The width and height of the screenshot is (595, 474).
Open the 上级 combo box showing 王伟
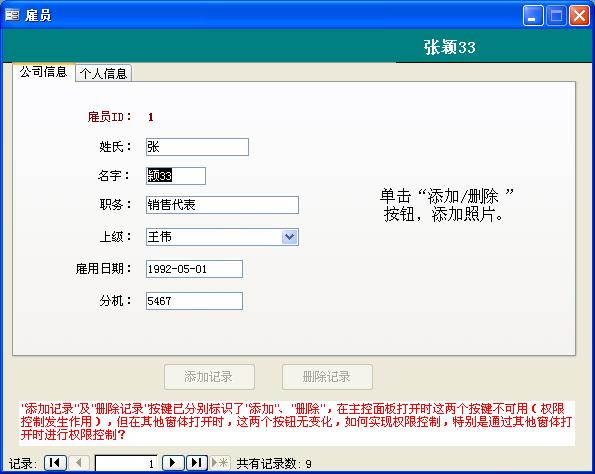[222, 237]
